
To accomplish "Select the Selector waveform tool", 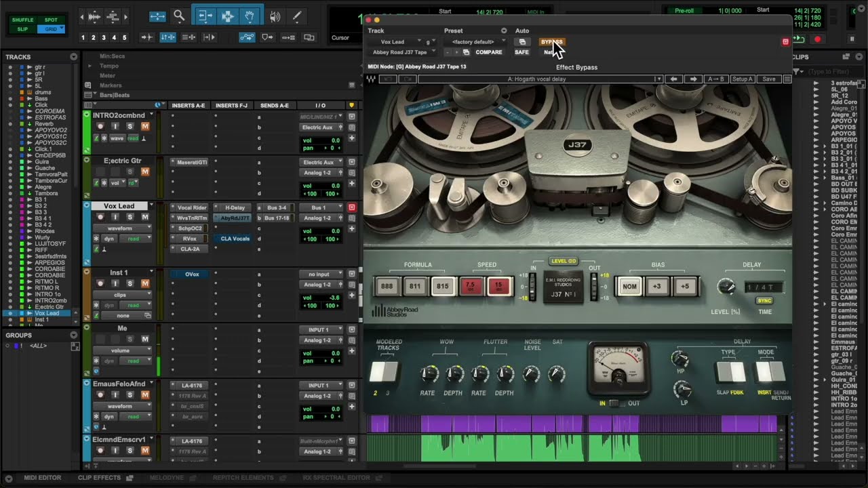I will 227,16.
